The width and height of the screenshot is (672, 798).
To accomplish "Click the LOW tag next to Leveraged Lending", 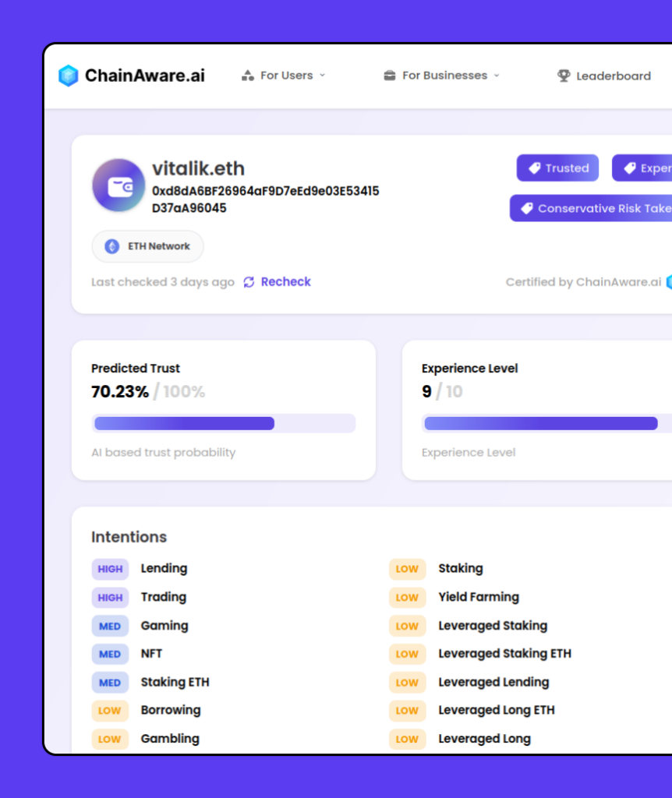I will pyautogui.click(x=407, y=683).
